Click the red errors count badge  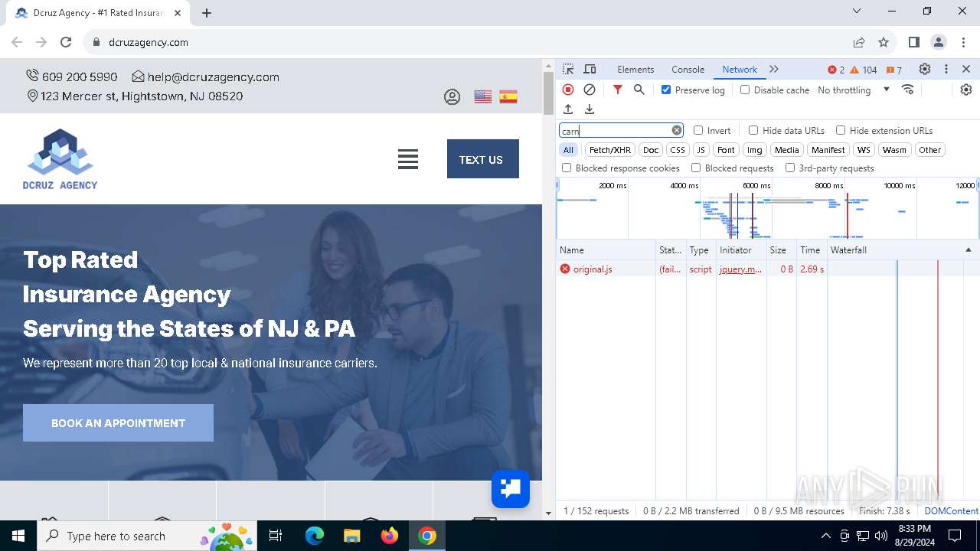836,70
